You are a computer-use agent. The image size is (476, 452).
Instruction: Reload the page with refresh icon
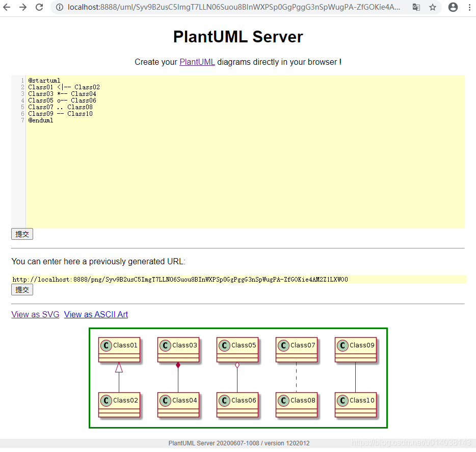[39, 7]
